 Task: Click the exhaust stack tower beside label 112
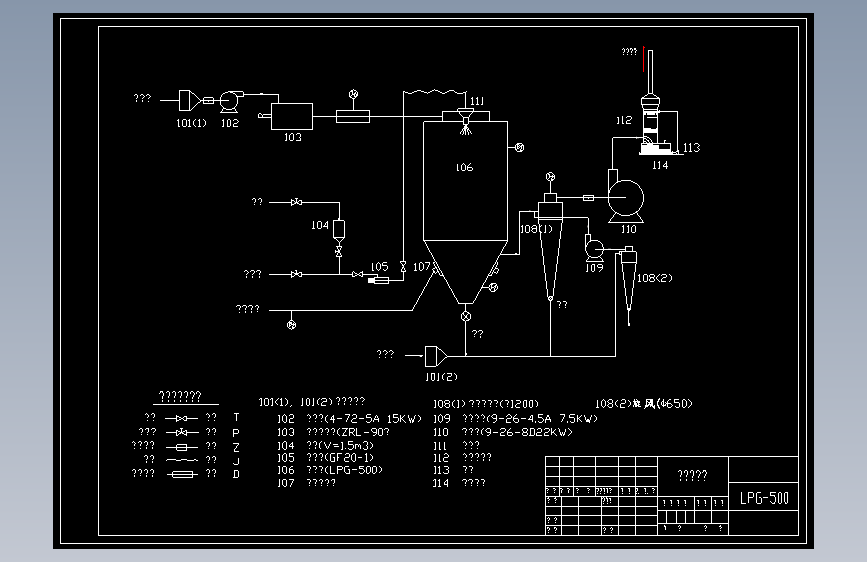coord(650,102)
